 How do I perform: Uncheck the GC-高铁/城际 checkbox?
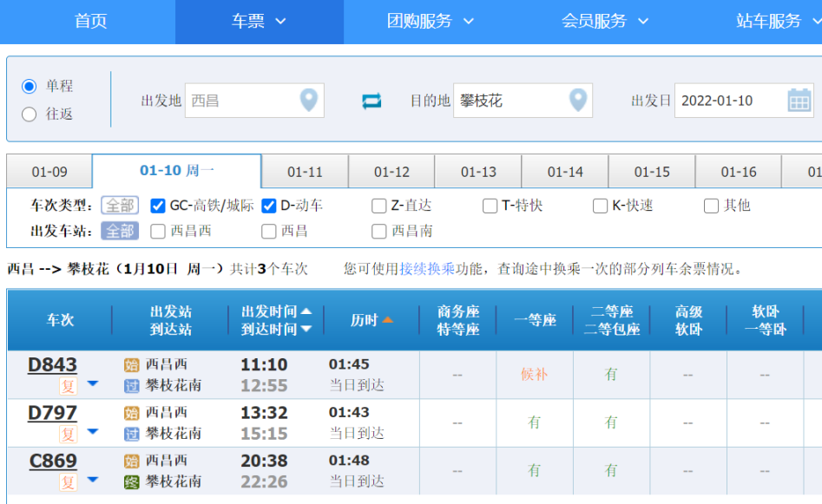(x=158, y=206)
